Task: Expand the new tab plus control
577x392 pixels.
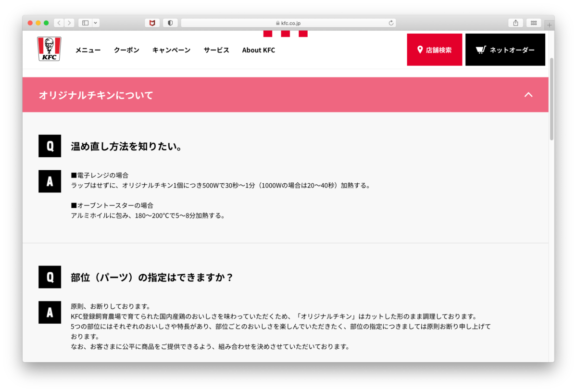Action: point(549,23)
